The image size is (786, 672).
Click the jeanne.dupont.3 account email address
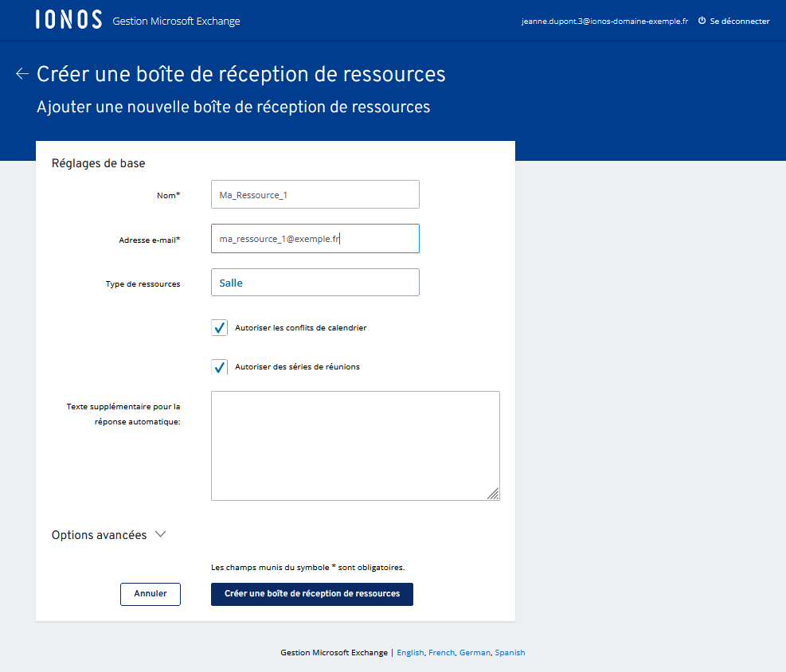click(604, 21)
